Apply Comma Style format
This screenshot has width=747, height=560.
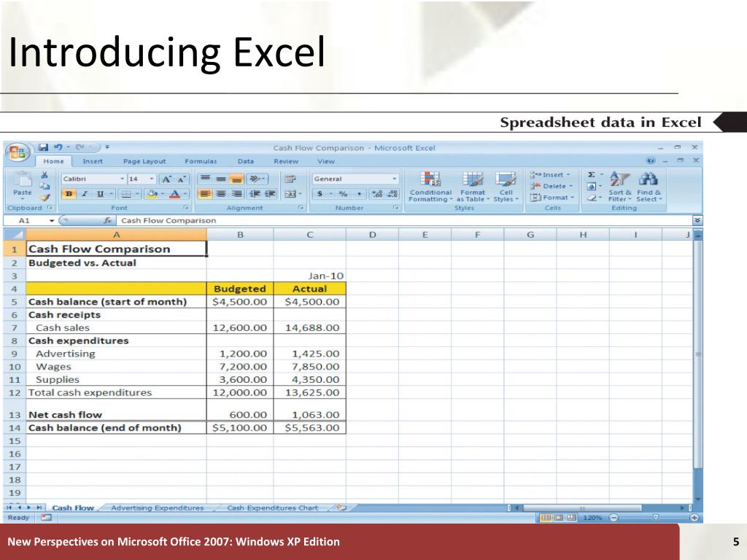pos(359,194)
